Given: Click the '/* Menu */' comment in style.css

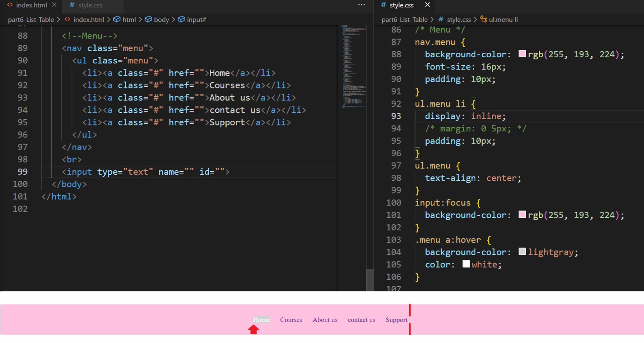Looking at the screenshot, I should point(440,30).
